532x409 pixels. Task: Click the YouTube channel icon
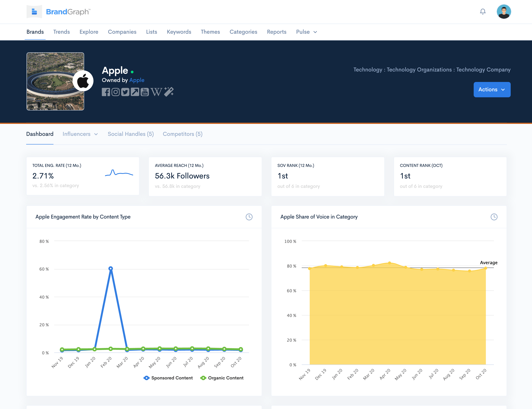tap(145, 92)
